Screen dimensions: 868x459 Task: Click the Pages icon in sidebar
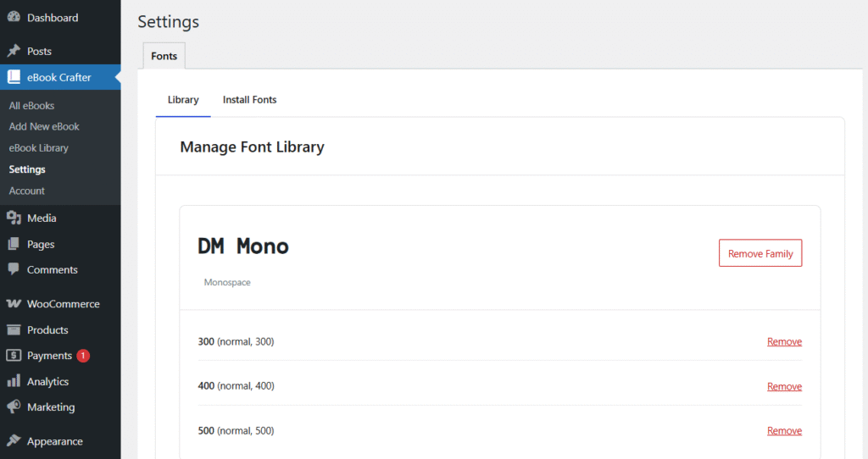pyautogui.click(x=14, y=244)
